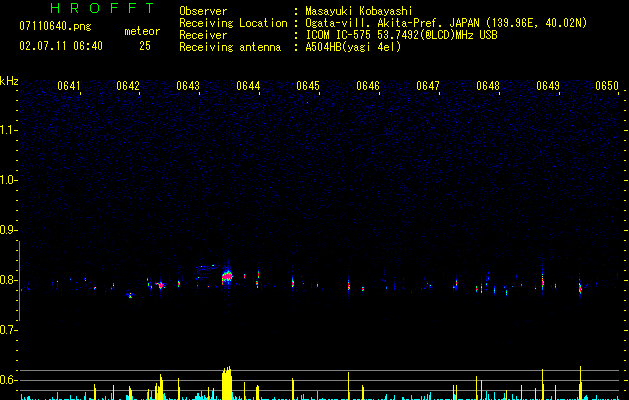Click time marker 0641
Screen dimensions: 629x400
click(x=69, y=86)
